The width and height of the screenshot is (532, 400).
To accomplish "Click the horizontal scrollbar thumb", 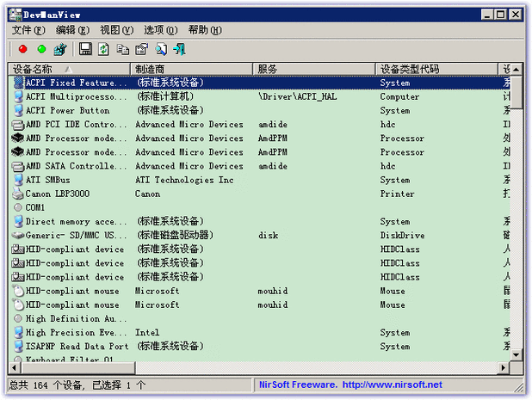I will tap(77, 367).
